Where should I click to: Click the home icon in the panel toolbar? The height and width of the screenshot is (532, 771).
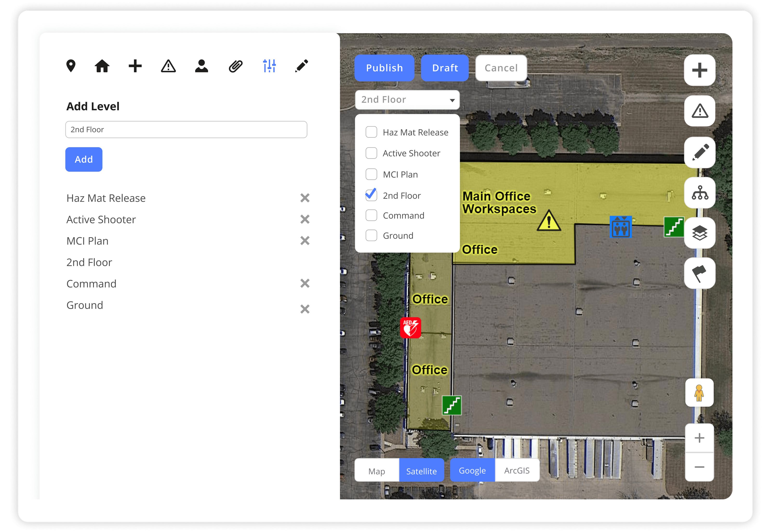102,66
